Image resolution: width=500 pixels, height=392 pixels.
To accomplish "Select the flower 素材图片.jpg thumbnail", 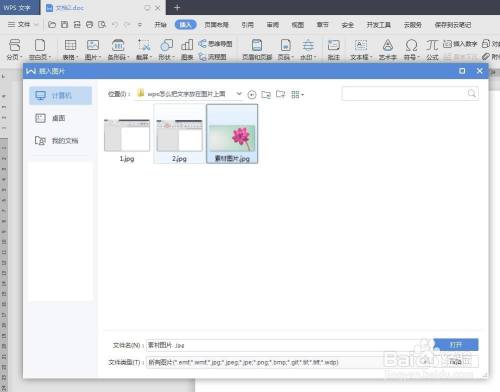I will point(232,134).
